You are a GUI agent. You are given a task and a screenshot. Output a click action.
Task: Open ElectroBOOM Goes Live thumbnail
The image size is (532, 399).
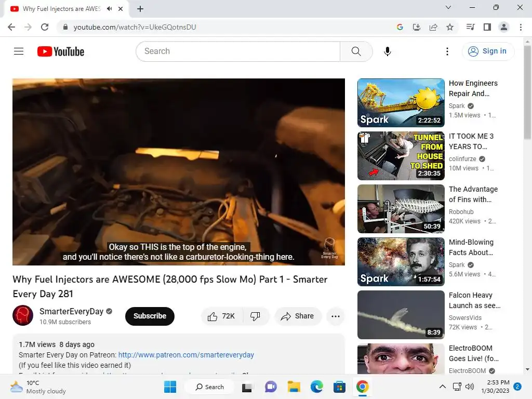click(401, 359)
